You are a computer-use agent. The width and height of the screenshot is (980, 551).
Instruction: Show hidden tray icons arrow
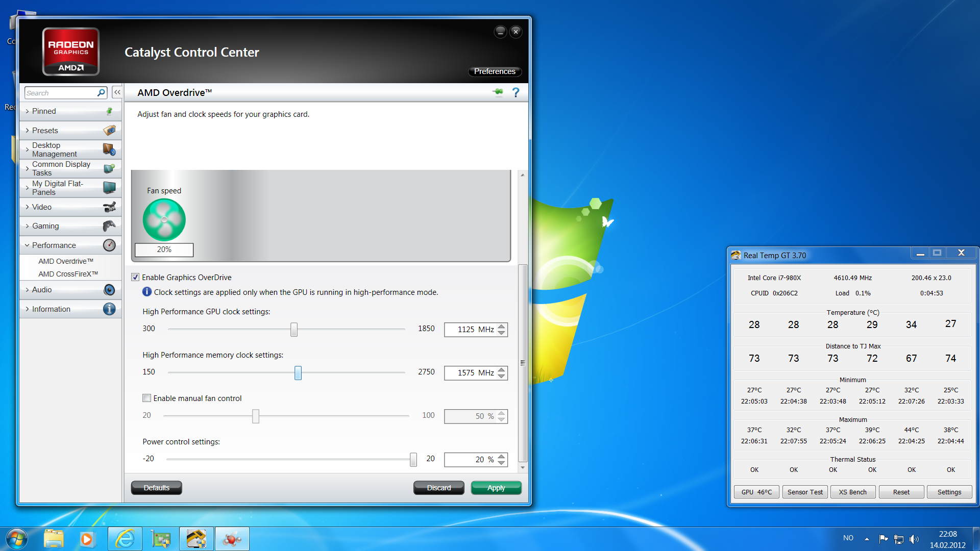point(867,539)
